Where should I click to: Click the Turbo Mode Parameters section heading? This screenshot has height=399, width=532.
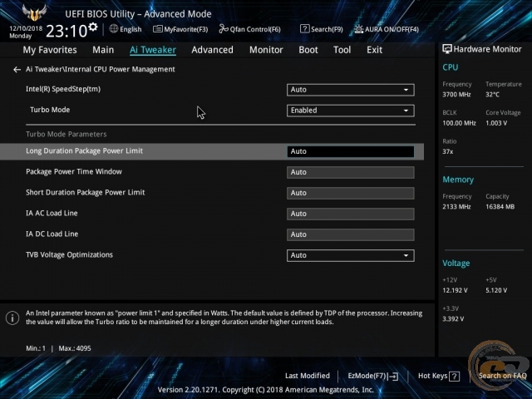(66, 134)
